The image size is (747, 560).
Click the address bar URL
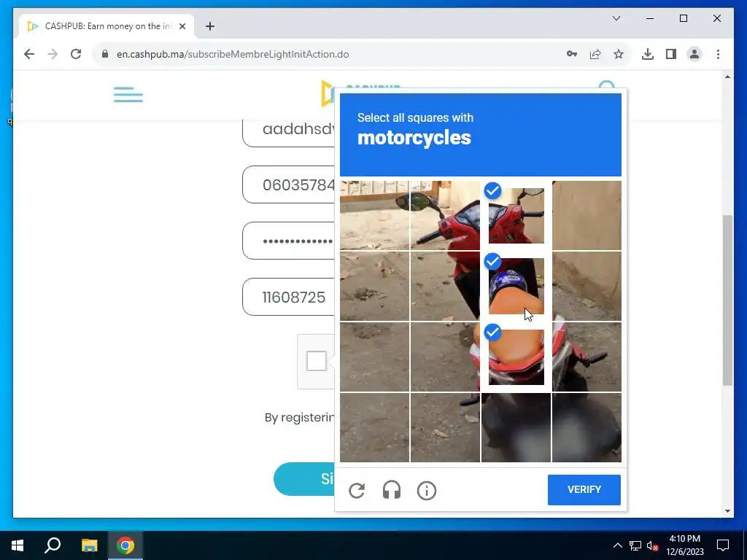click(233, 54)
